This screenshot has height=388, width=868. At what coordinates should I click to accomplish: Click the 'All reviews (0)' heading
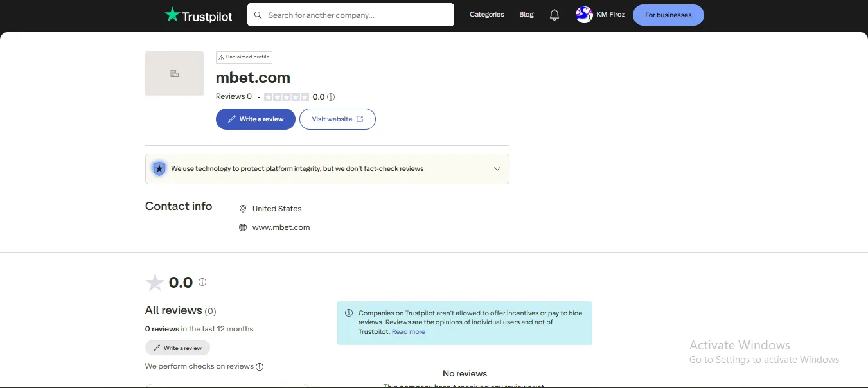181,310
